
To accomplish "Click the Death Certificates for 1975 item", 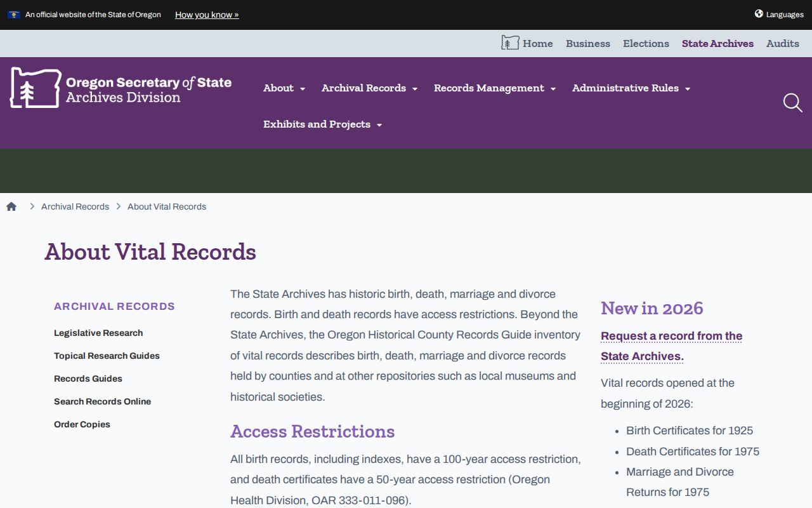I will click(x=693, y=451).
